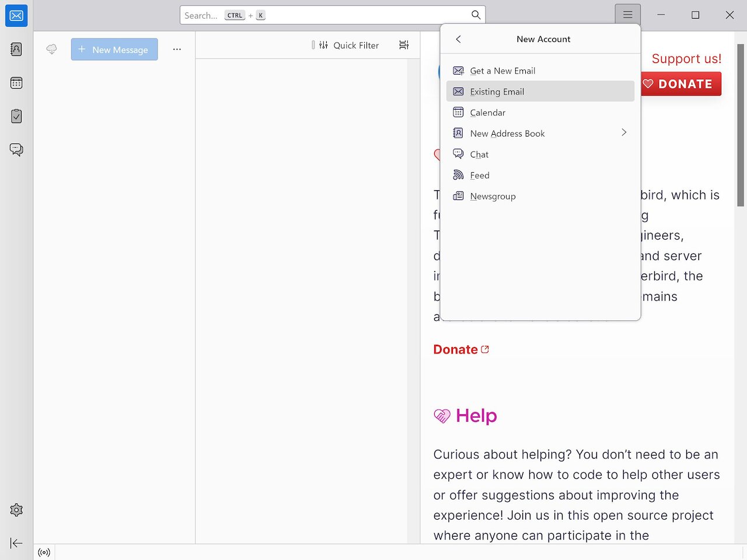Open Thunderbird Settings from the spaces toolbar

coord(16,510)
